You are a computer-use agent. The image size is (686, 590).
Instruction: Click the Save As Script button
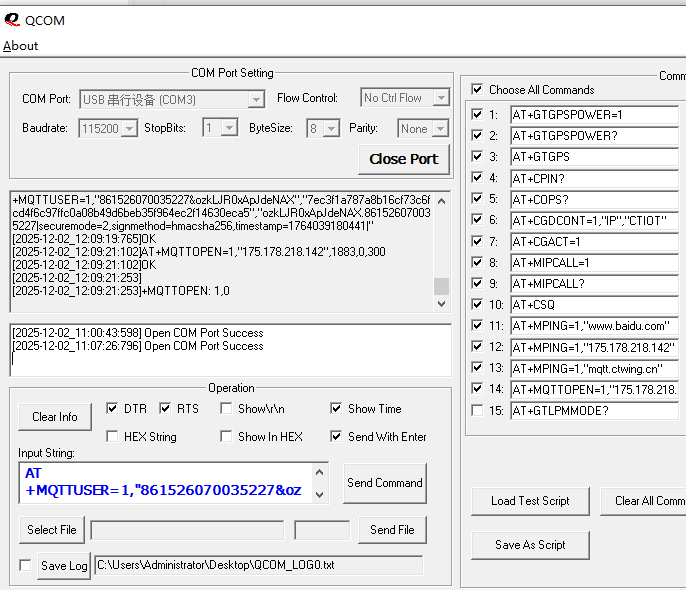click(530, 545)
